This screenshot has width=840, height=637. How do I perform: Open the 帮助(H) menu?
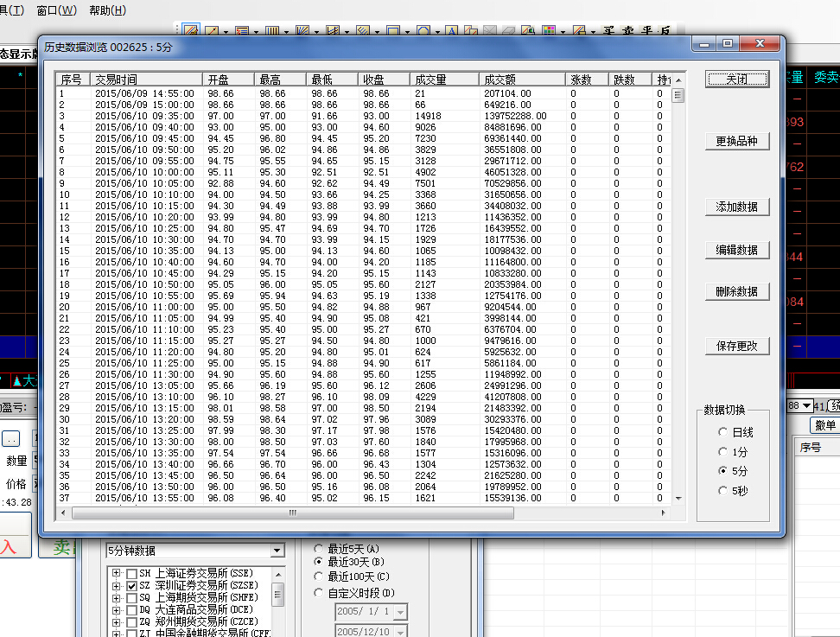[x=107, y=10]
